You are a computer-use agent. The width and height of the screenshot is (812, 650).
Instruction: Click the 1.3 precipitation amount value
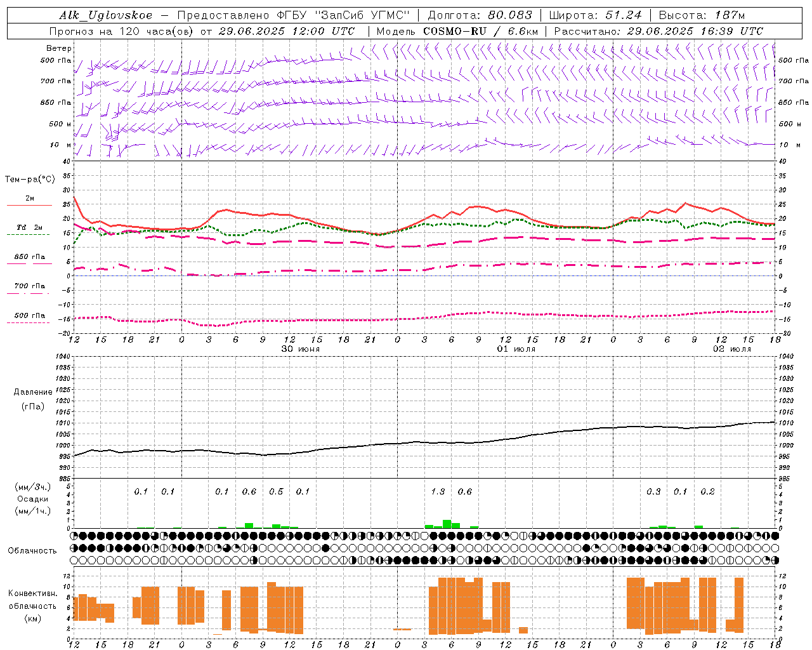point(438,492)
